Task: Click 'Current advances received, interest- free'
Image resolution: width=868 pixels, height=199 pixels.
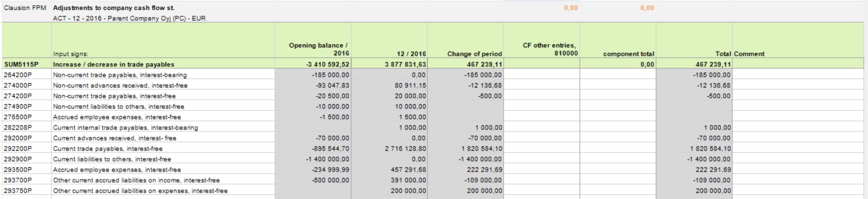Action: (115, 138)
